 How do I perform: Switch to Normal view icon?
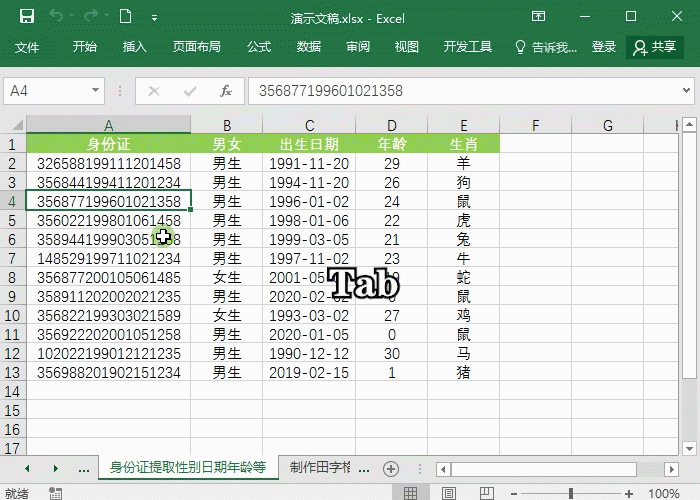point(410,493)
